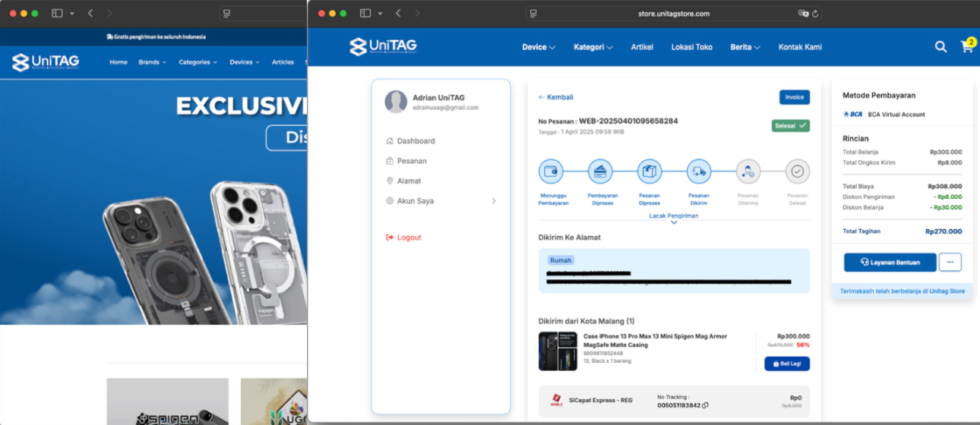Open tab group dropdown arrow in front Safari
Viewport: 980px width, 425px height.
point(380,14)
